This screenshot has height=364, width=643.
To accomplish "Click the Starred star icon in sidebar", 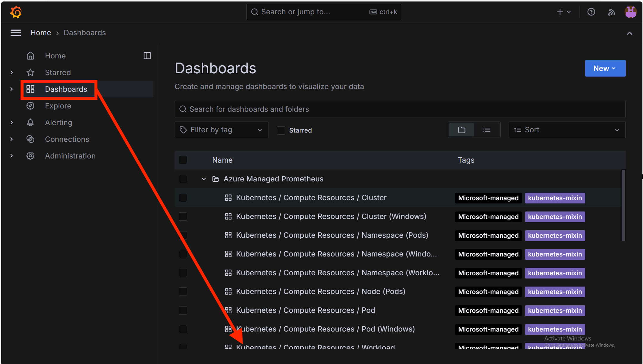I will [x=30, y=72].
